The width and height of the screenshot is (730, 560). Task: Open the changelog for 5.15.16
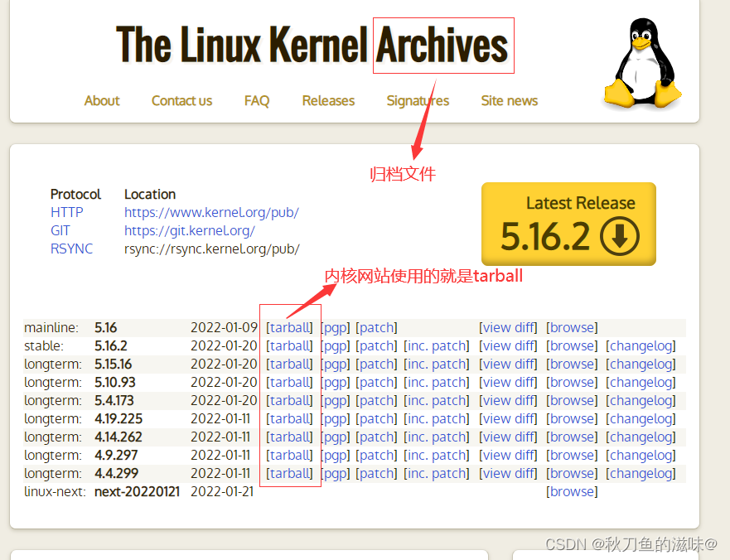pyautogui.click(x=641, y=364)
